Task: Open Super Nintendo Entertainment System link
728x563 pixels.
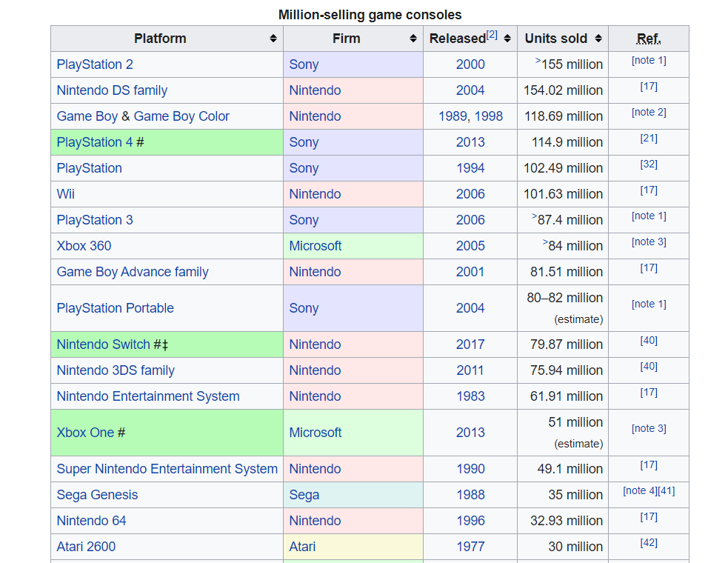Action: click(167, 469)
